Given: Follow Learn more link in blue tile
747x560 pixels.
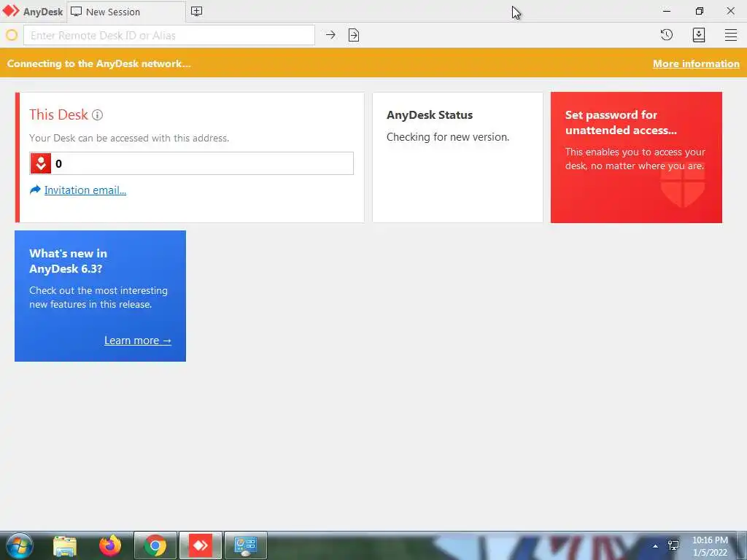Looking at the screenshot, I should [138, 341].
